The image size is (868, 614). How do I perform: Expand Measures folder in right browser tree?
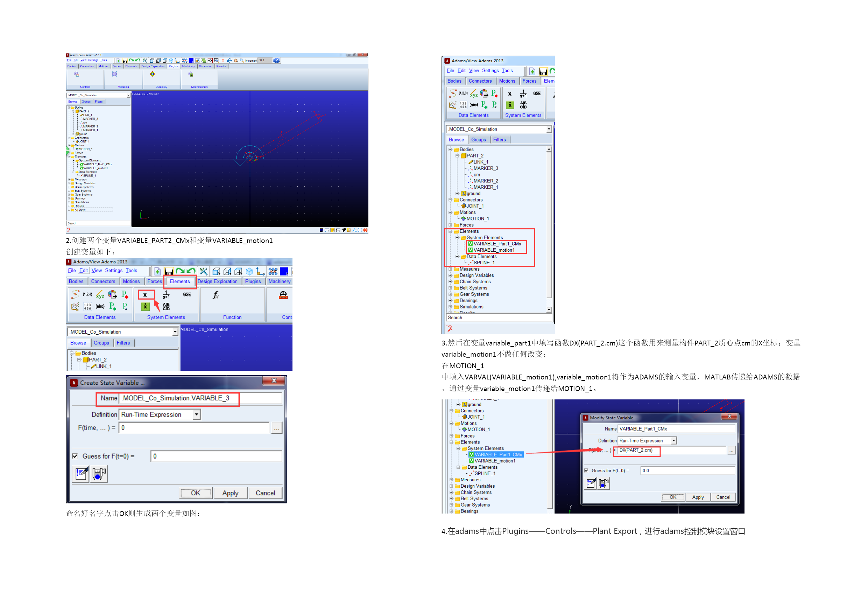(x=451, y=269)
